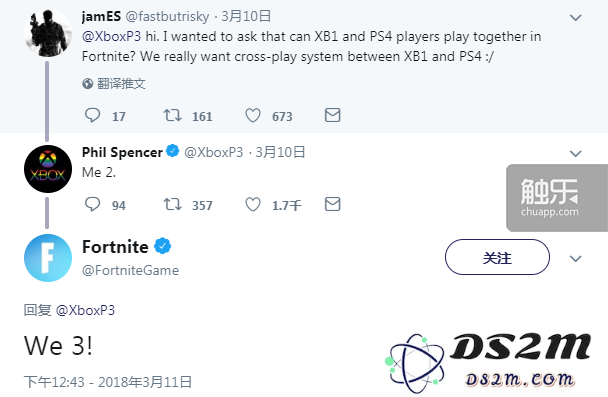This screenshot has width=608, height=397.
Task: Like Phil Spencer's tweet with 1.7千 likes
Action: (x=253, y=204)
